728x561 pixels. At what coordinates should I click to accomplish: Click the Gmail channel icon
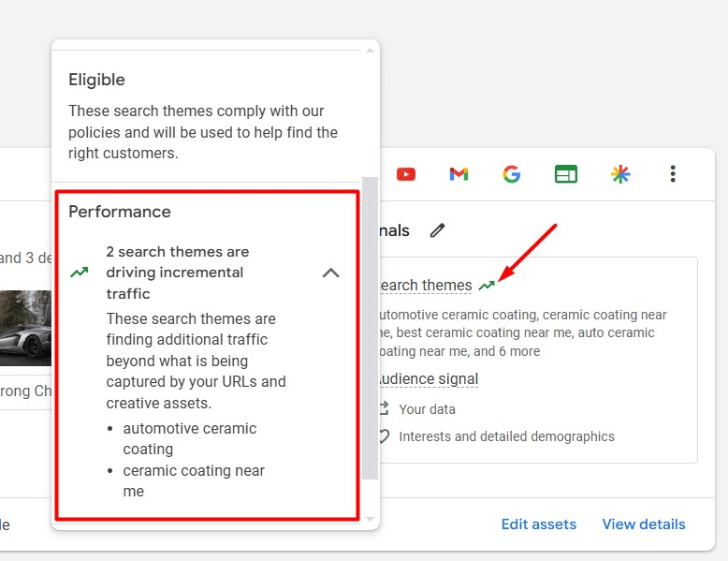[x=459, y=174]
